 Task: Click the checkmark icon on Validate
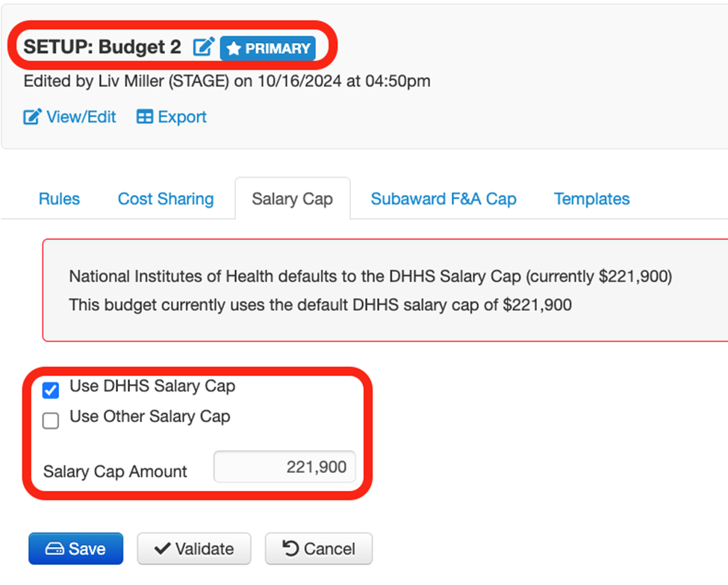pyautogui.click(x=162, y=549)
